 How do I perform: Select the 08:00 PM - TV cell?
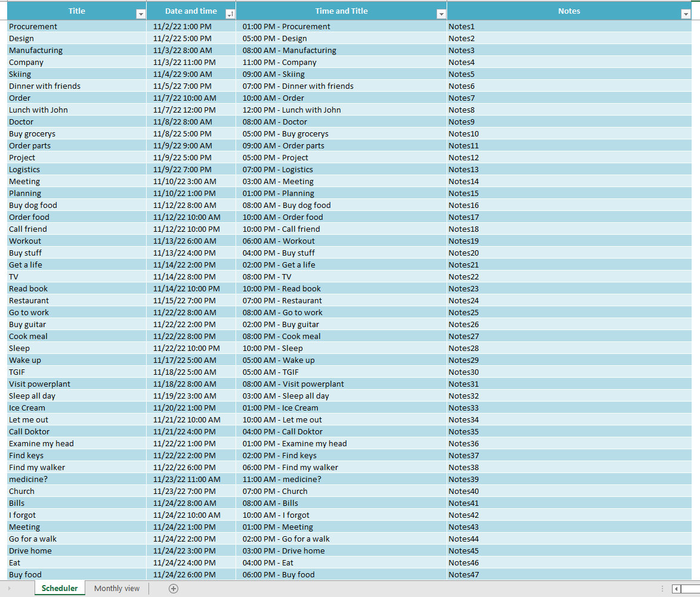pos(342,276)
